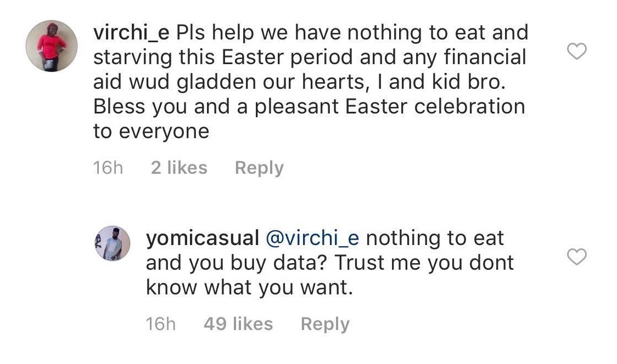The image size is (617, 364).
Task: Click the 16h timestamp under yomicasual's reply
Action: (x=161, y=324)
